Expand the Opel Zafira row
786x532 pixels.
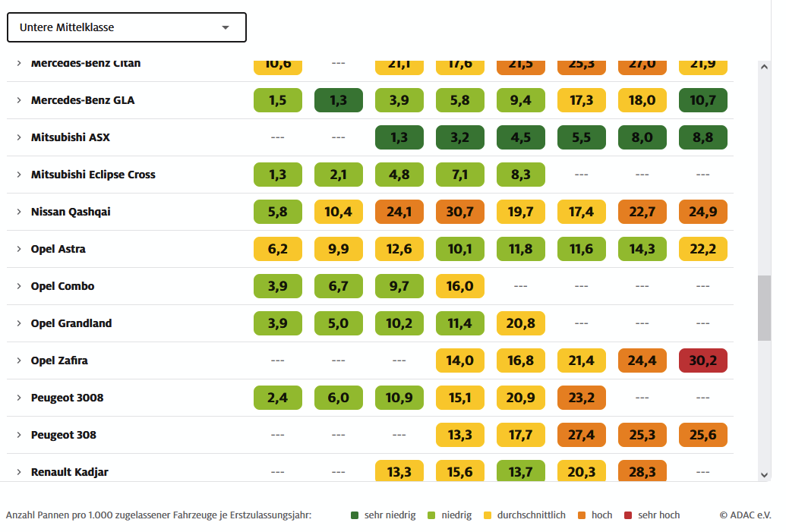(x=19, y=360)
